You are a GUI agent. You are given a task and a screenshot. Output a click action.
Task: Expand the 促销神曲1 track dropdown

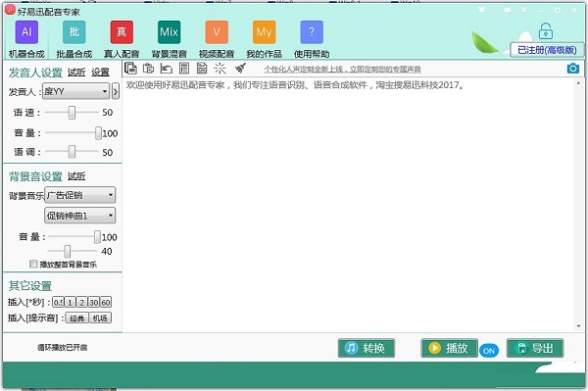pyautogui.click(x=80, y=216)
